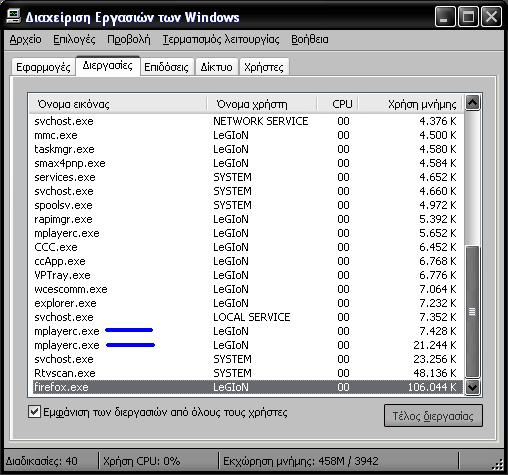Click the scrollbar up arrow button

click(x=472, y=103)
